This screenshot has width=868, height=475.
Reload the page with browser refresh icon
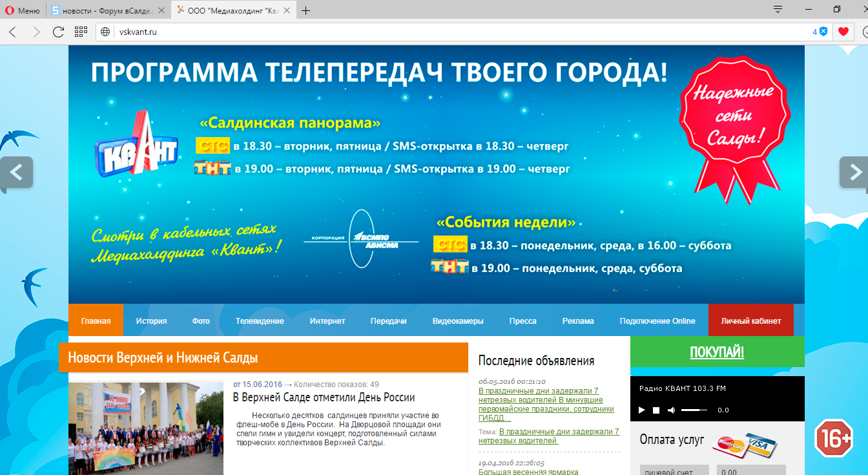point(58,32)
